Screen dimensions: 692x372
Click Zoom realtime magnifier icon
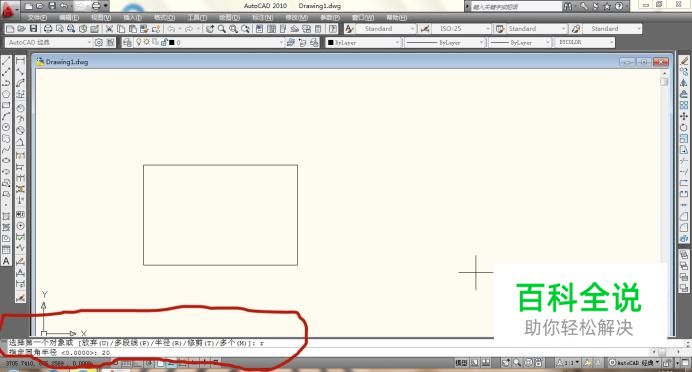pos(222,29)
